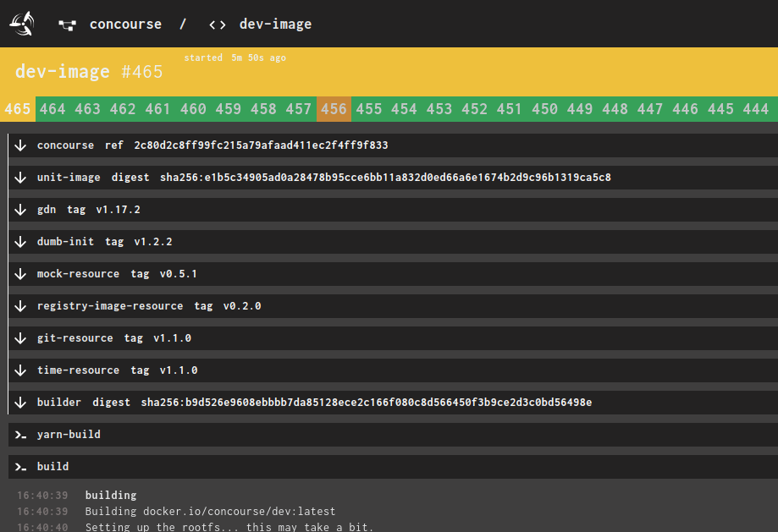Click the terminal icon on the build task
This screenshot has height=532, width=778.
(20, 466)
